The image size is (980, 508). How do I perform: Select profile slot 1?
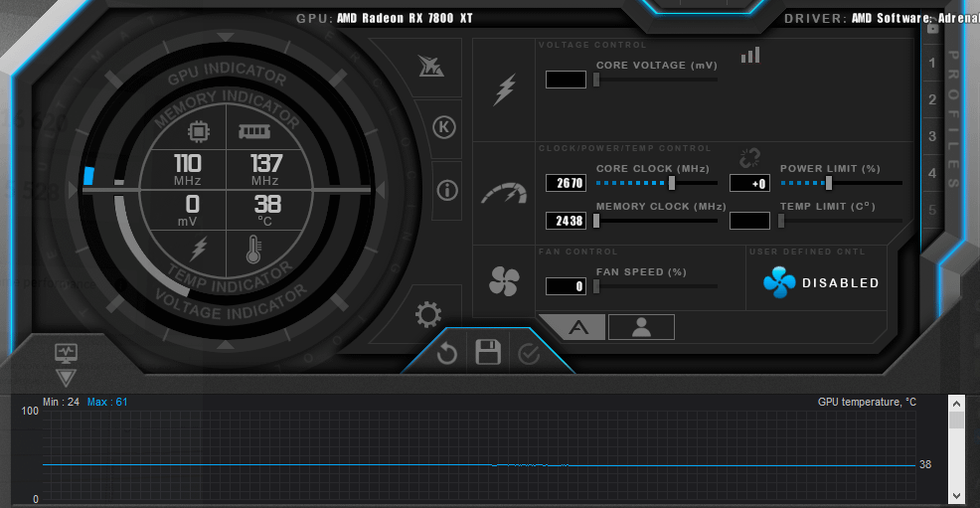(x=932, y=63)
